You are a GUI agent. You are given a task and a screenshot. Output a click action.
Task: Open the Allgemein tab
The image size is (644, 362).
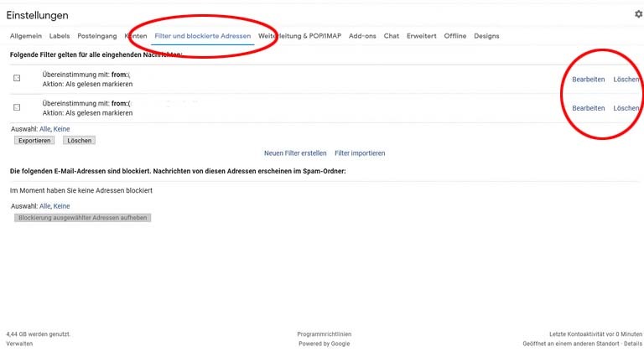25,36
